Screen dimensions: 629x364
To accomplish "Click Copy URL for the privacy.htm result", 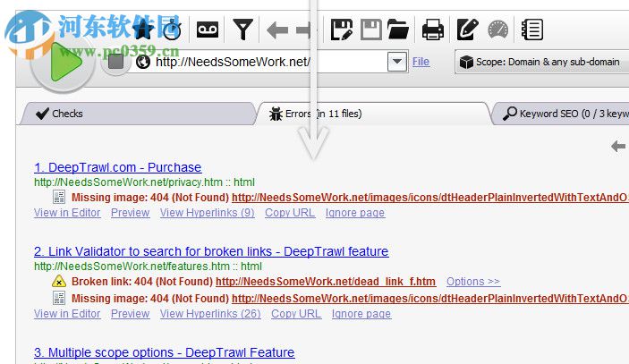I will (x=290, y=213).
